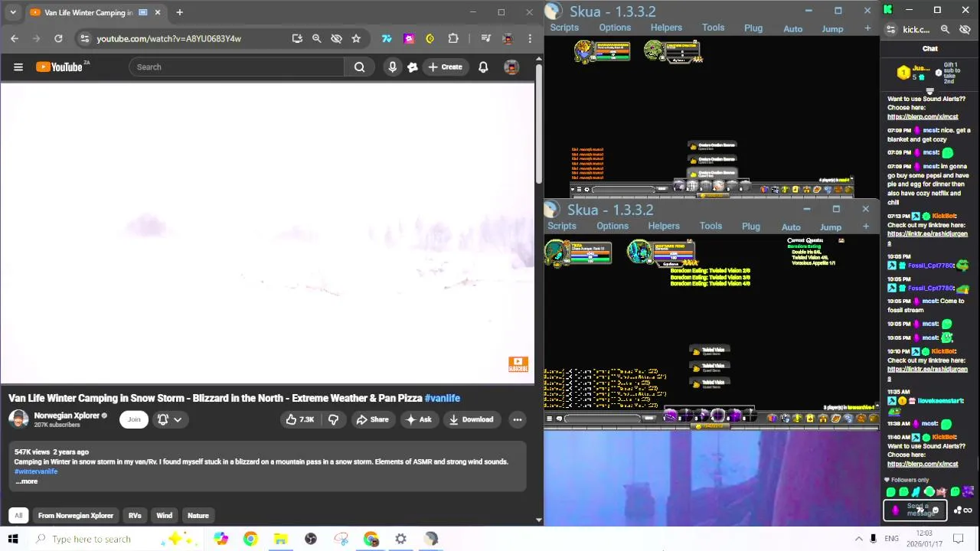Image resolution: width=980 pixels, height=551 pixels.
Task: Expand video description with ...more
Action: click(26, 481)
